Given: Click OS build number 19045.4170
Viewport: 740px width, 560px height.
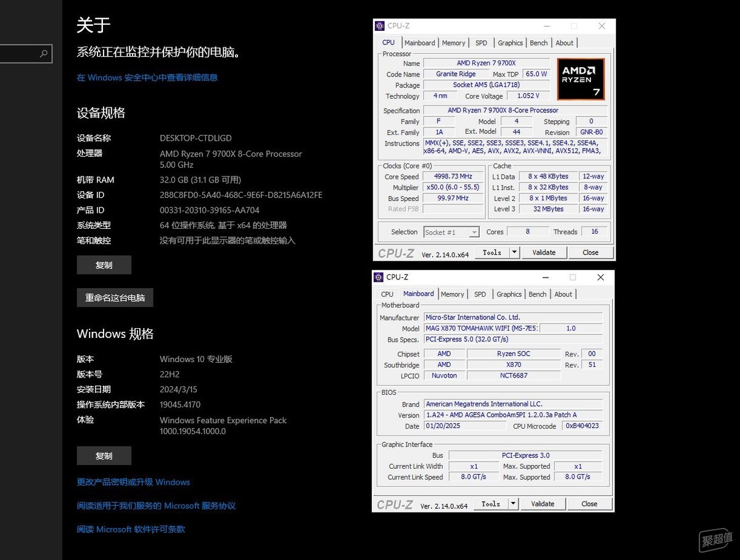Looking at the screenshot, I should click(180, 405).
